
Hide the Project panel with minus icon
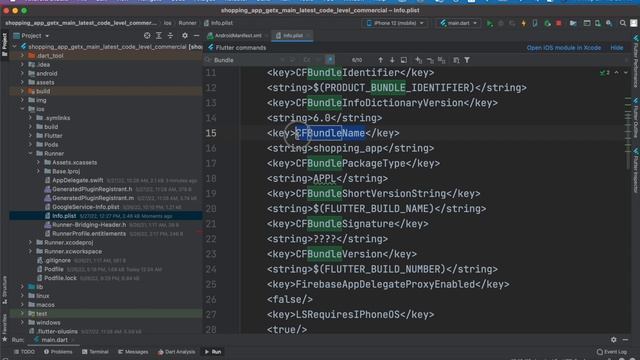pos(196,36)
